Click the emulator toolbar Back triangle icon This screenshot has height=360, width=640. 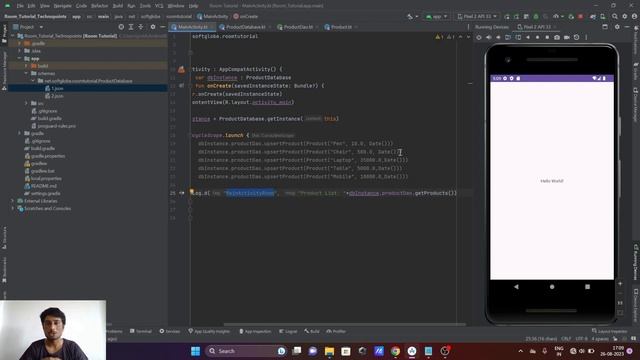tap(528, 37)
